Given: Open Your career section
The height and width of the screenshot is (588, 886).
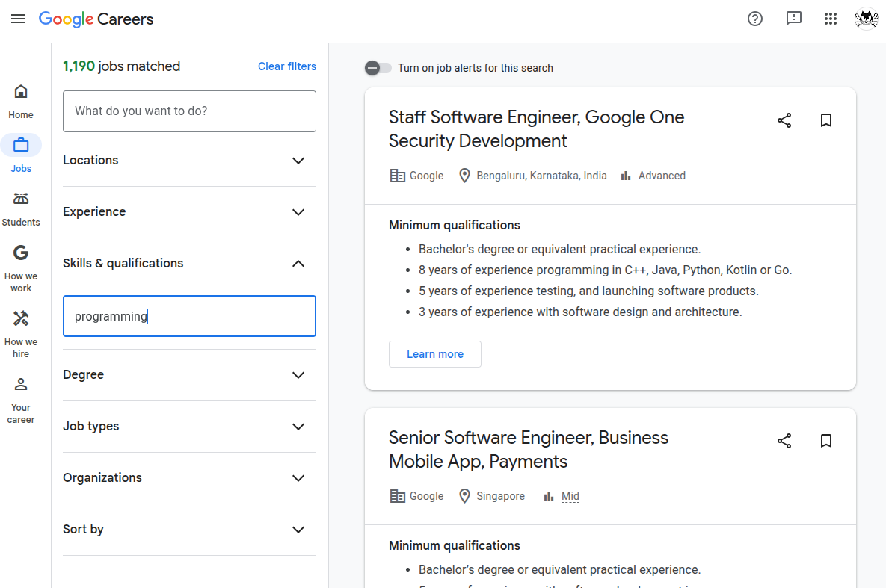Looking at the screenshot, I should pyautogui.click(x=21, y=400).
